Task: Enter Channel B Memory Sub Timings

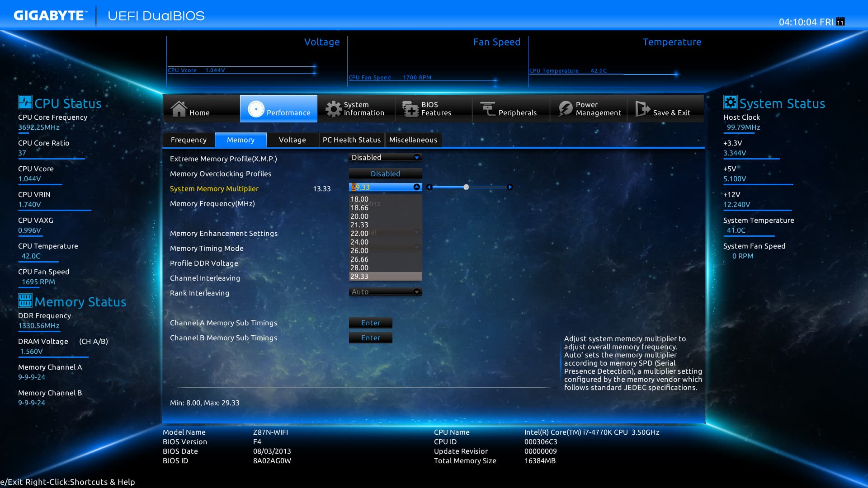Action: [x=370, y=338]
